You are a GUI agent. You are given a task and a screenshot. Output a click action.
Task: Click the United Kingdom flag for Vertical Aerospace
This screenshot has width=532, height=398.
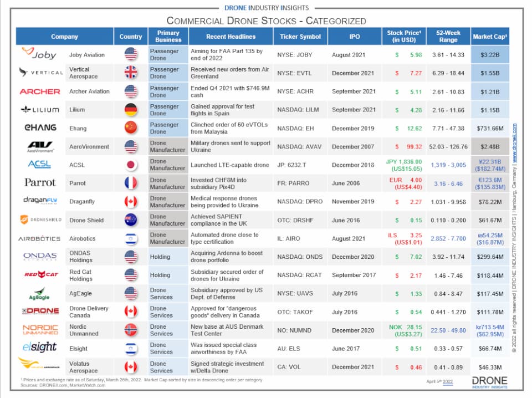(130, 73)
